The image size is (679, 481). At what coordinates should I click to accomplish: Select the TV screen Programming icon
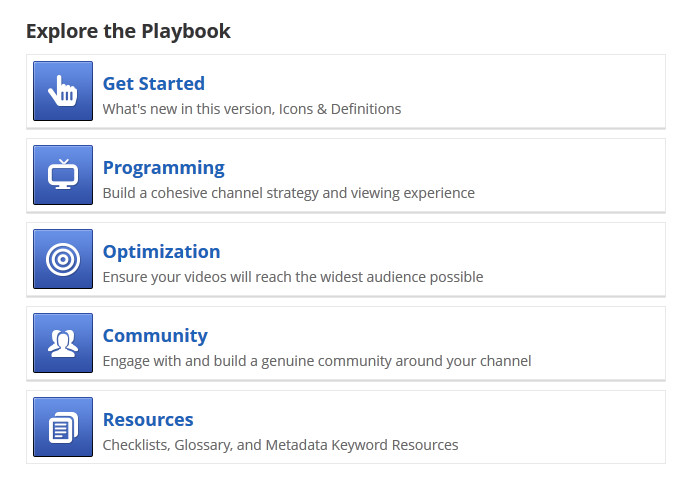[63, 175]
